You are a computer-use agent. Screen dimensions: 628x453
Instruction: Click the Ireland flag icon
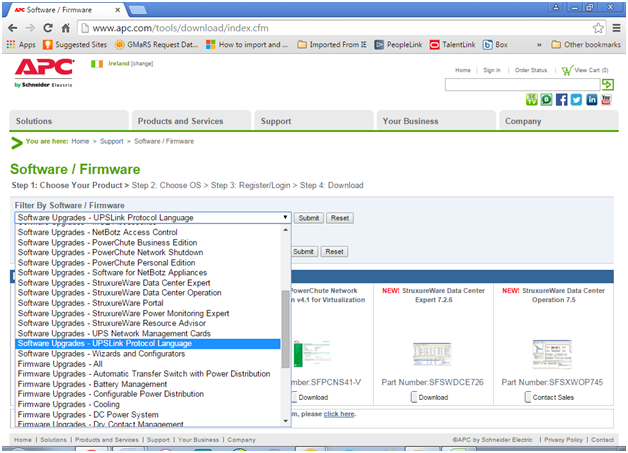tap(97, 64)
